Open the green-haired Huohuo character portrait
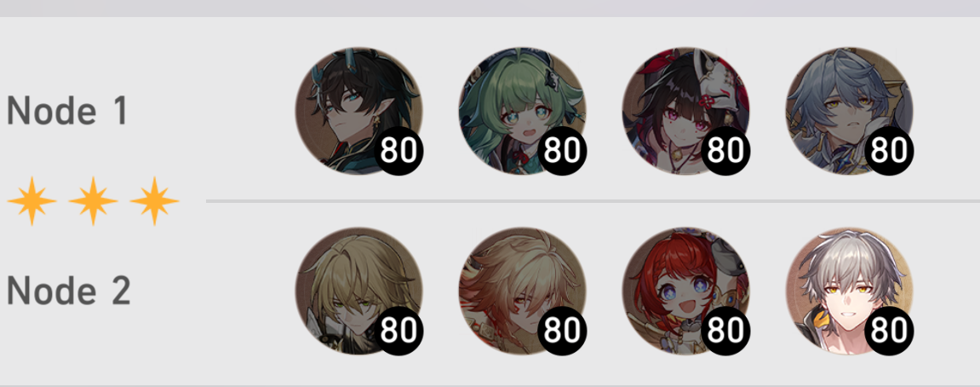 pos(523,110)
